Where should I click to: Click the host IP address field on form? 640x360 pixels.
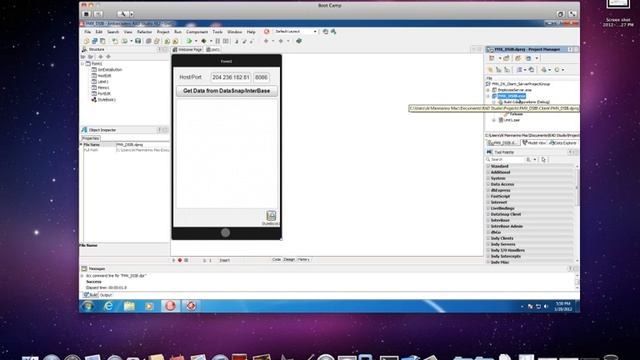(231, 77)
